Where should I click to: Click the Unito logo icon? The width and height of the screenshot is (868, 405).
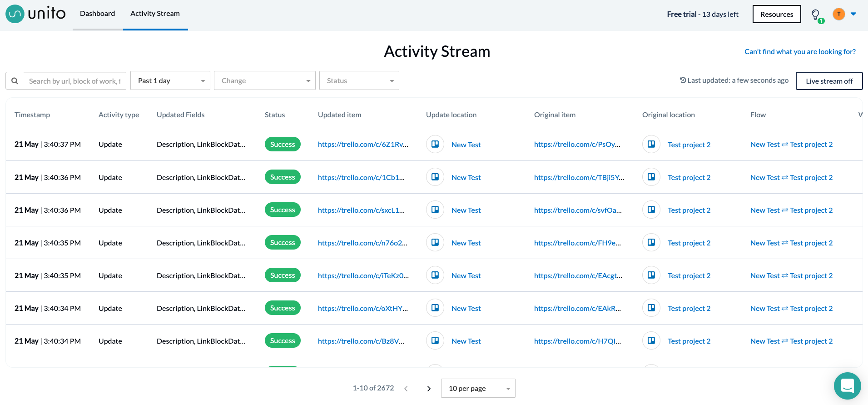coord(15,14)
